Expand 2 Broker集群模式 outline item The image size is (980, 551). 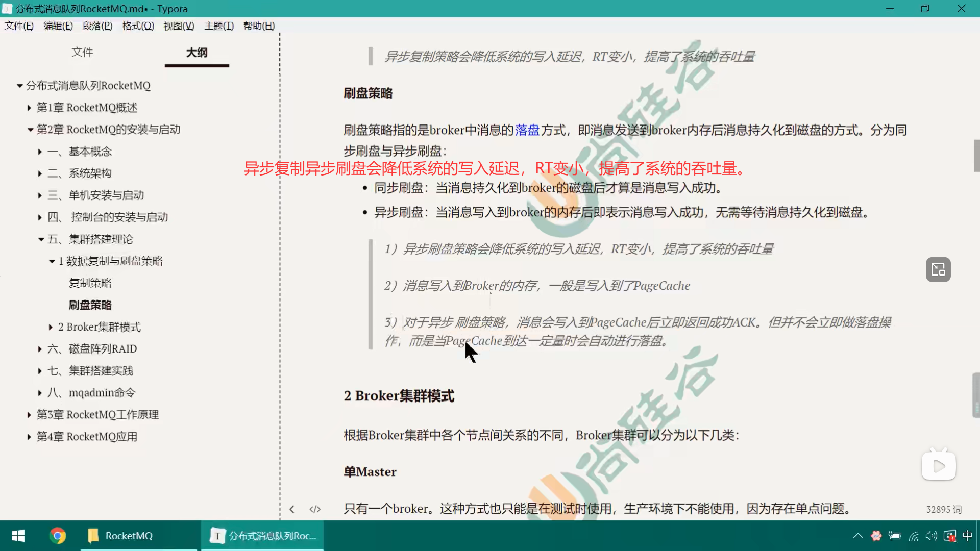[x=51, y=327]
